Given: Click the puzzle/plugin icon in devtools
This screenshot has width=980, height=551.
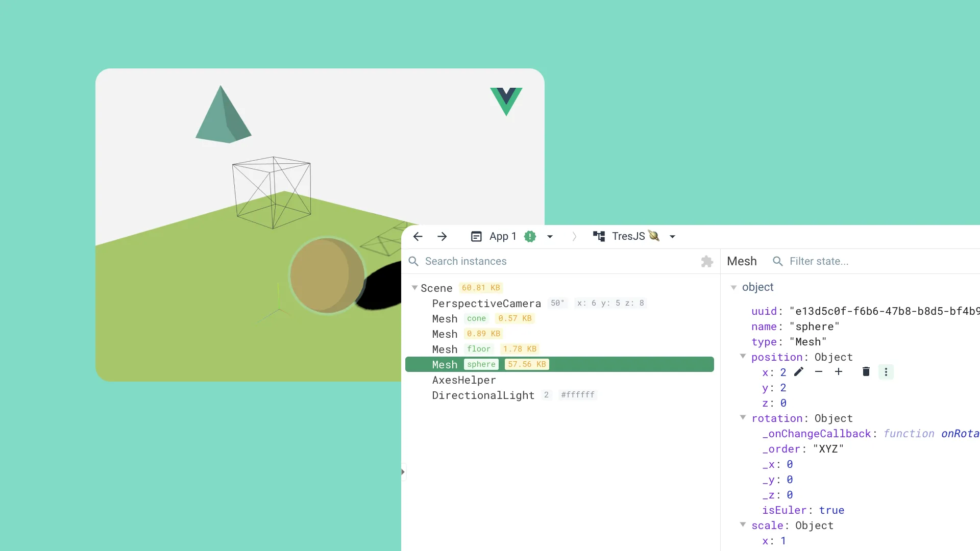Looking at the screenshot, I should (706, 261).
